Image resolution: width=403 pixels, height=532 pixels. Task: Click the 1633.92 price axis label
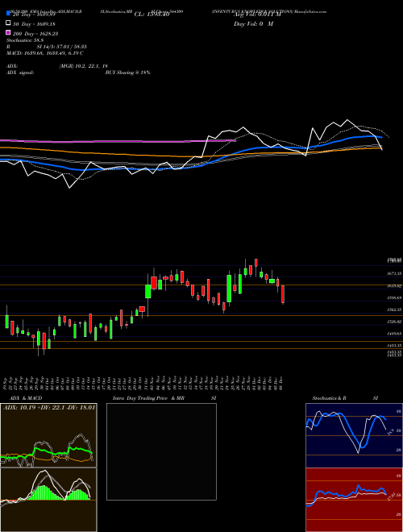394,285
